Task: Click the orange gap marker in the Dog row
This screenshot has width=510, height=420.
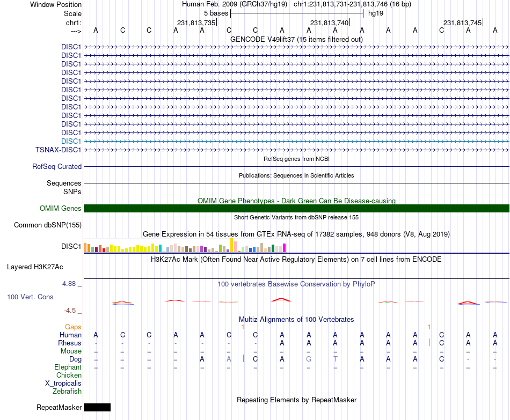Action: pyautogui.click(x=243, y=358)
